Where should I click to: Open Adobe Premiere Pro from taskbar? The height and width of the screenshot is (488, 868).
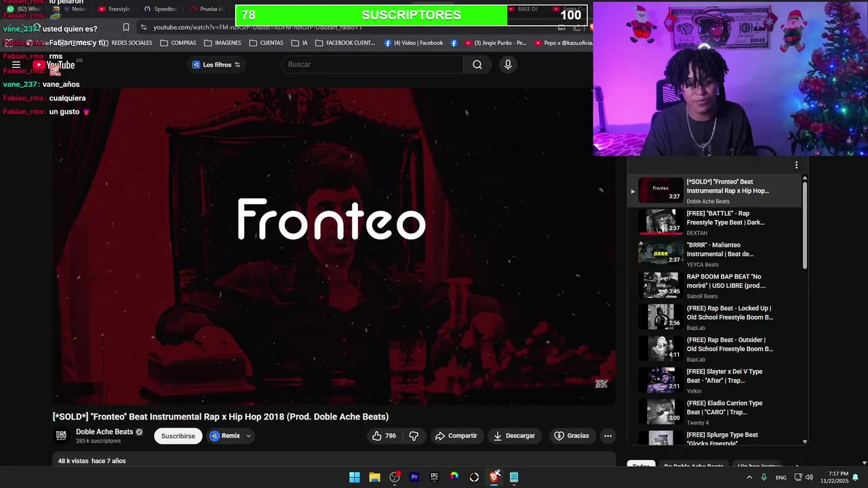(414, 477)
